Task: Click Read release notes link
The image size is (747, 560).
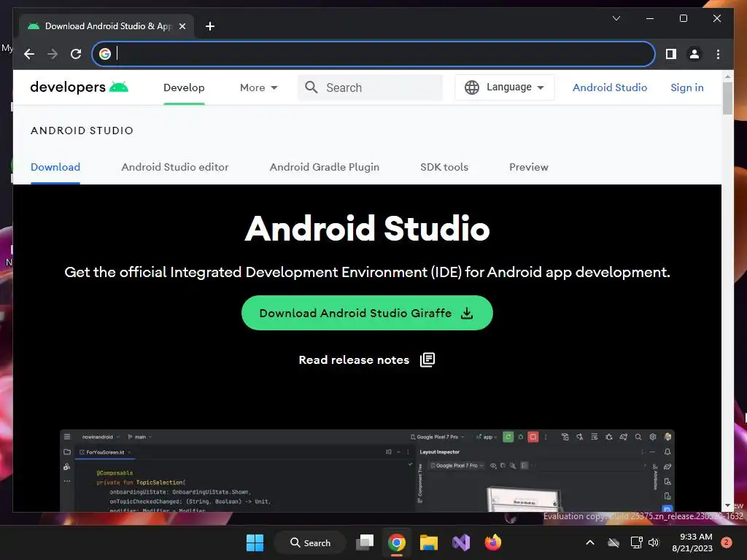Action: (354, 360)
